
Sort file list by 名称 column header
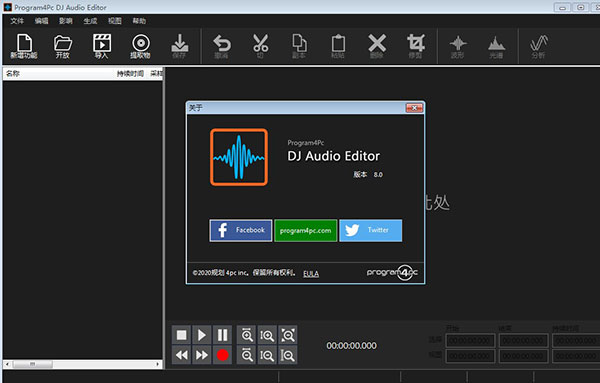click(x=13, y=73)
